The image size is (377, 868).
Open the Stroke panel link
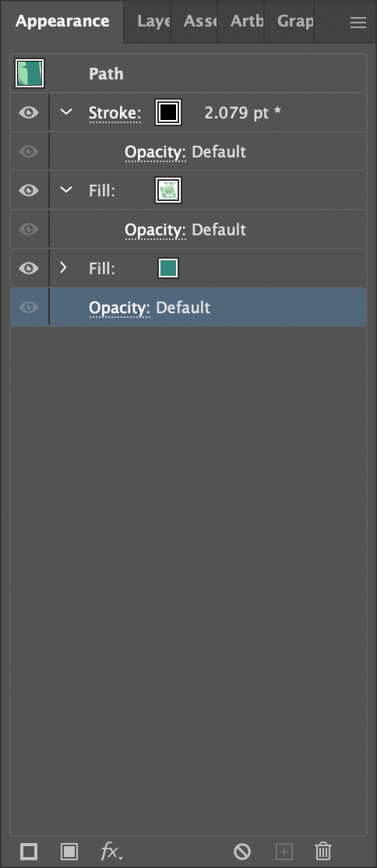[x=115, y=114]
